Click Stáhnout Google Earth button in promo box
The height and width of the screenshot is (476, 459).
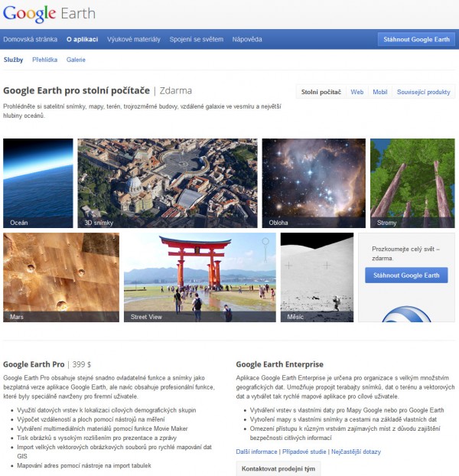coord(406,275)
